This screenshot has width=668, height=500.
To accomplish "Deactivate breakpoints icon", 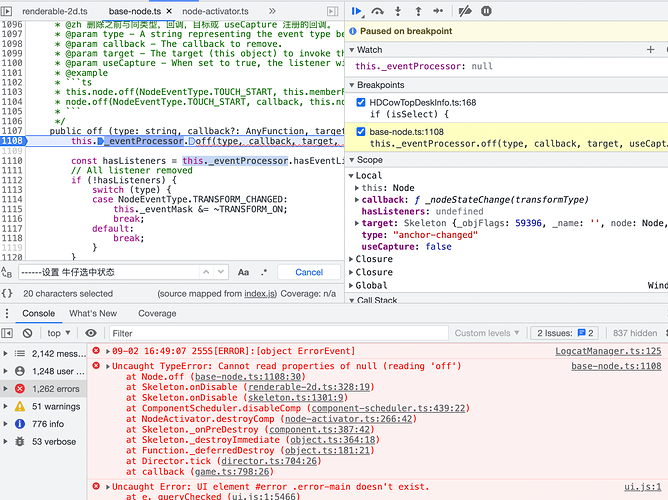I will (465, 11).
